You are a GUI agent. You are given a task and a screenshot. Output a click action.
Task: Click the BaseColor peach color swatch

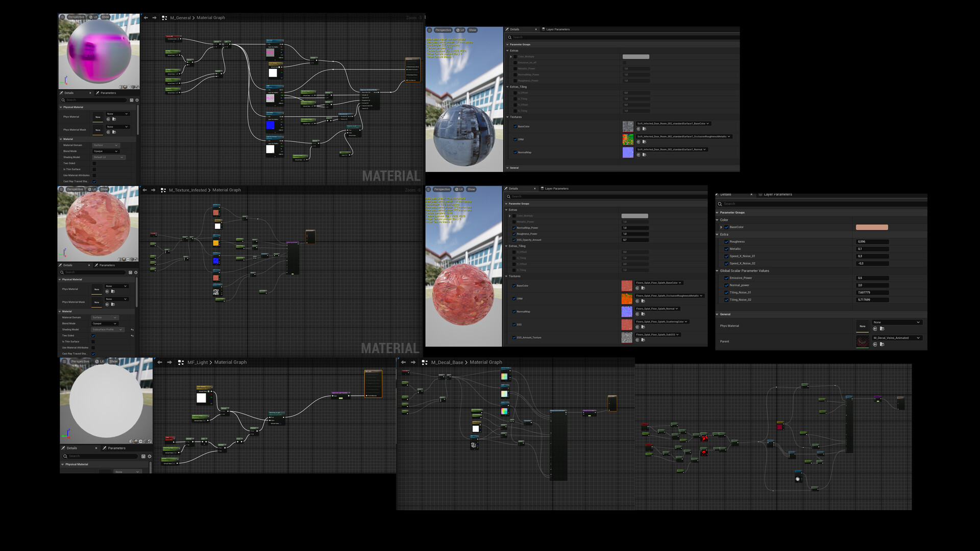coord(871,227)
